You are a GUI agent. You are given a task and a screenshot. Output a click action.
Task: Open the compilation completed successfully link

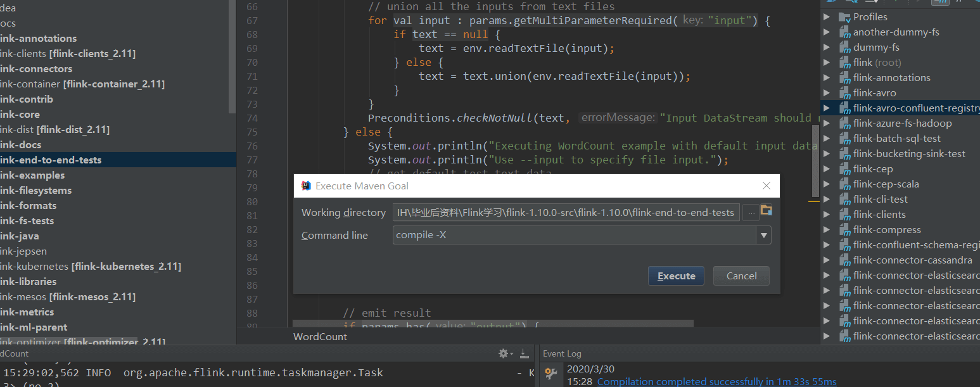[x=716, y=381]
